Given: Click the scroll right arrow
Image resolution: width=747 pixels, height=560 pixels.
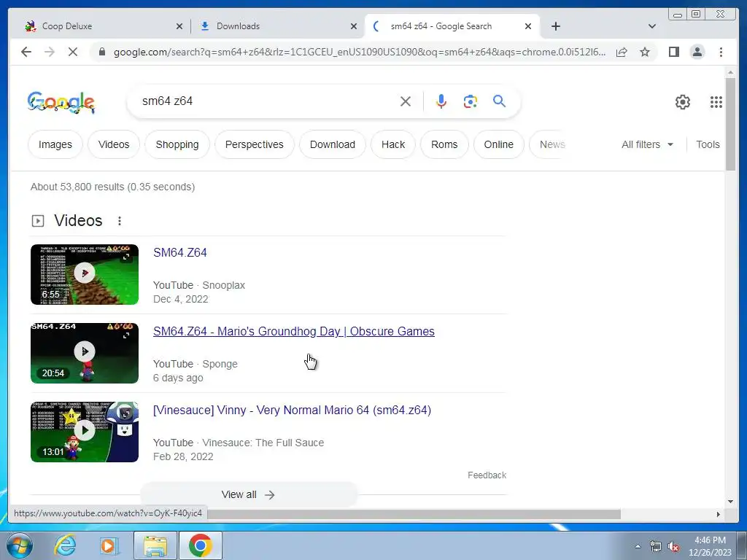Looking at the screenshot, I should pyautogui.click(x=719, y=514).
